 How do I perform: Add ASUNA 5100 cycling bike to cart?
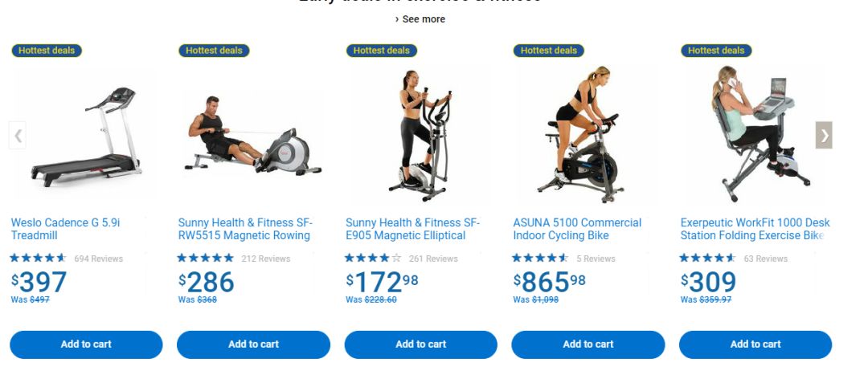tap(588, 344)
